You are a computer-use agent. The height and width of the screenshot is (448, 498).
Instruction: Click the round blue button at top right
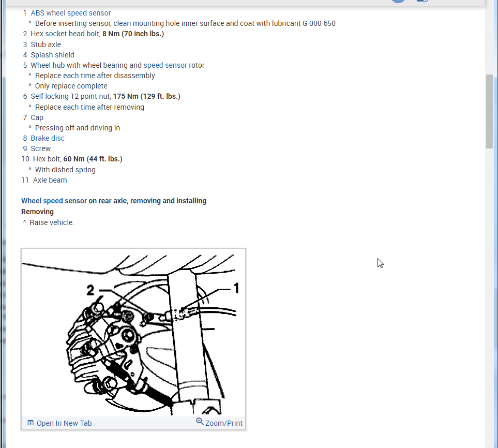tap(398, 1)
